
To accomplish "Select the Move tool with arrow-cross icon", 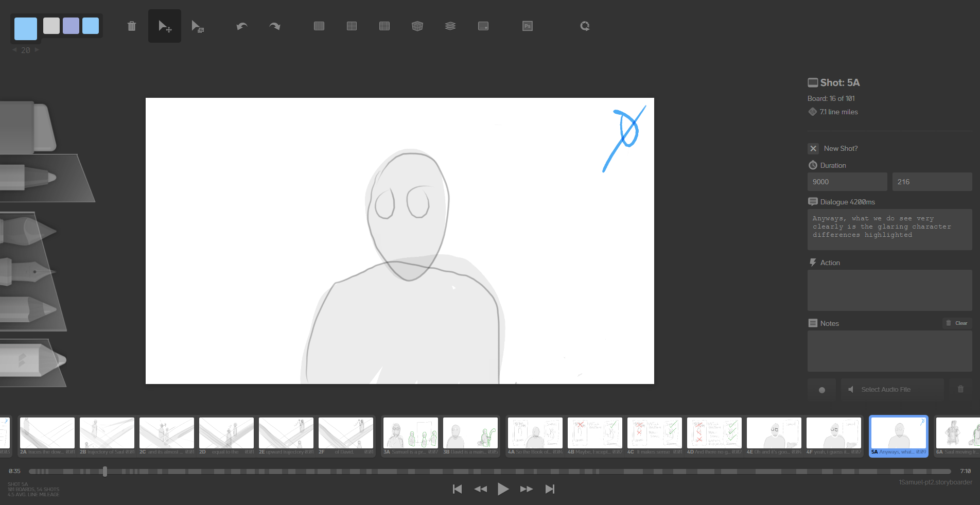I will (165, 26).
